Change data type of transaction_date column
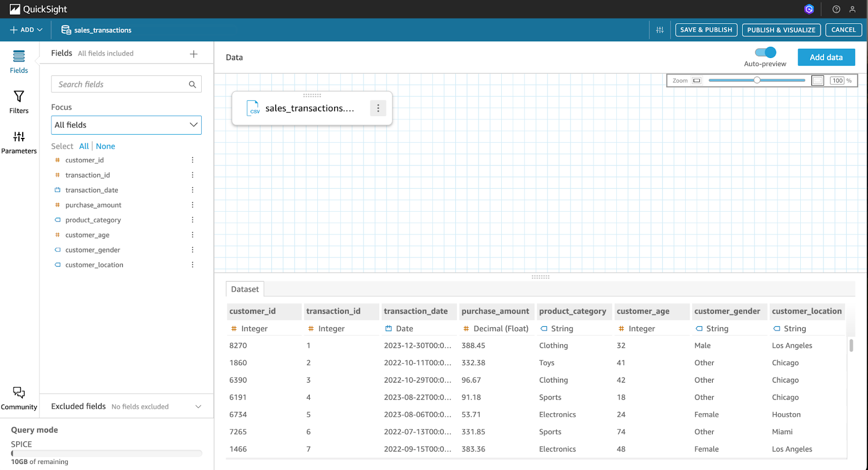This screenshot has height=470, width=868. point(399,328)
